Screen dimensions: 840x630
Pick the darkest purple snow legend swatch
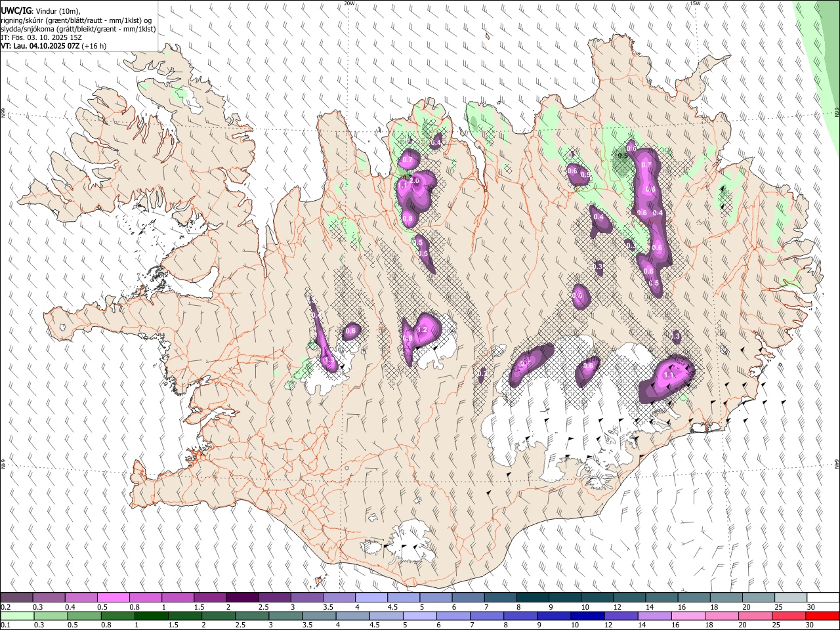[241, 598]
